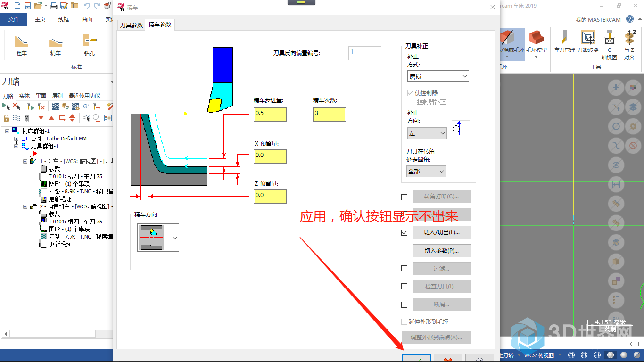Image resolution: width=644 pixels, height=362 pixels.
Task: Enable the 断屑 checkbox
Action: [x=404, y=304]
